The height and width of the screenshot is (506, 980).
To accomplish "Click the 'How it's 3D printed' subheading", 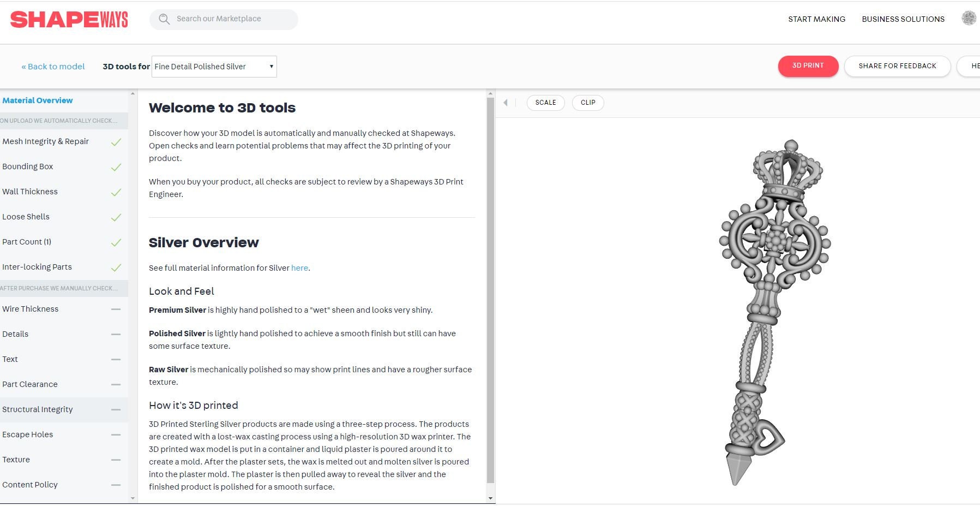I will (x=194, y=406).
